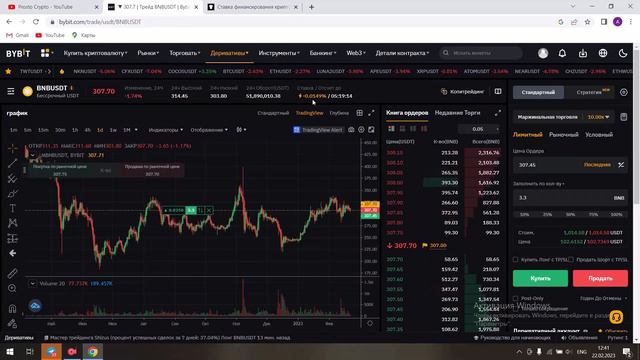Screen dimensions: 640x360
Task: Toggle chart fullscreen square icon
Action: pos(371,130)
